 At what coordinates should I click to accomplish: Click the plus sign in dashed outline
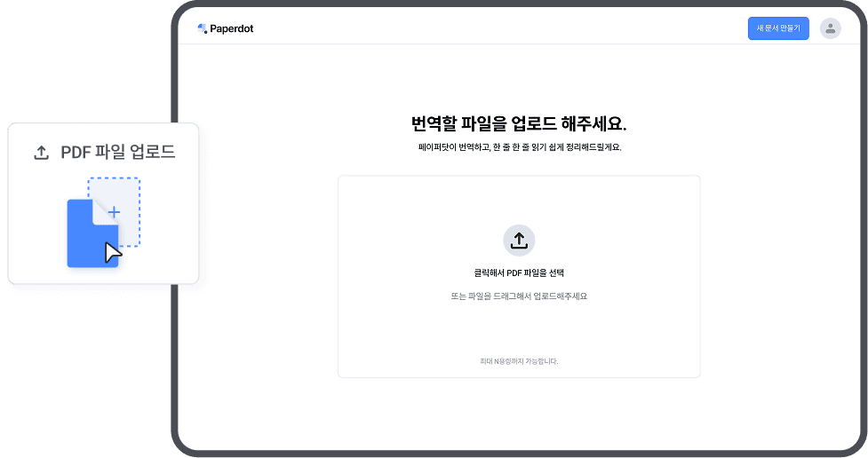point(114,212)
